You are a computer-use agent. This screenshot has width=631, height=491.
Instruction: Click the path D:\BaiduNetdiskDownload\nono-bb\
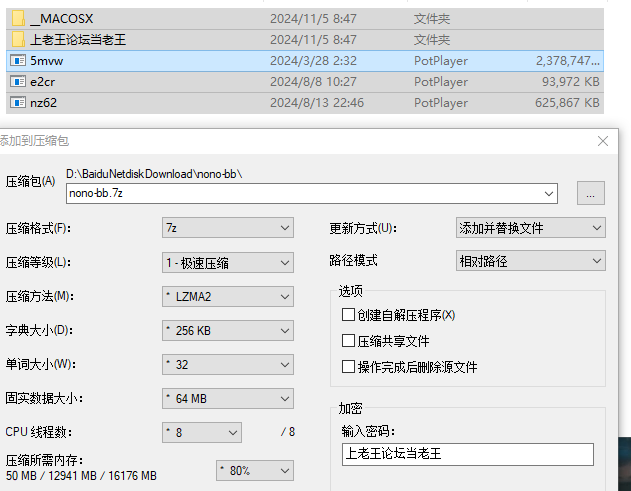pyautogui.click(x=154, y=174)
